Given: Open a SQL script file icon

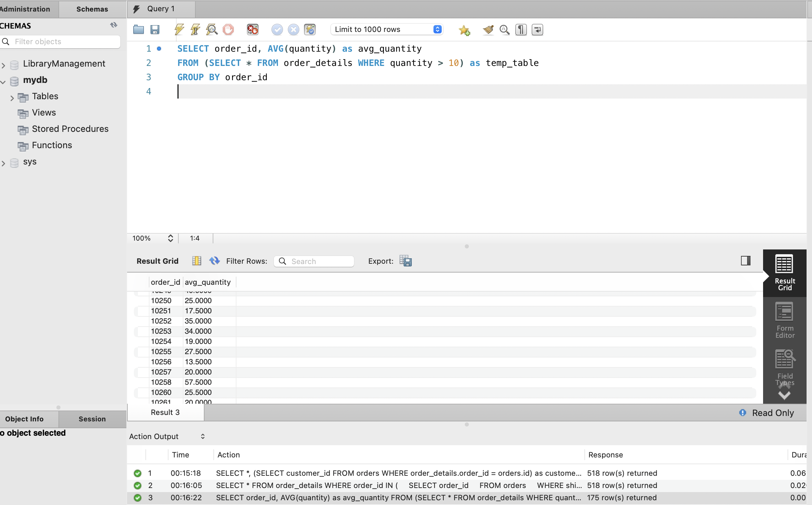Looking at the screenshot, I should click(138, 30).
